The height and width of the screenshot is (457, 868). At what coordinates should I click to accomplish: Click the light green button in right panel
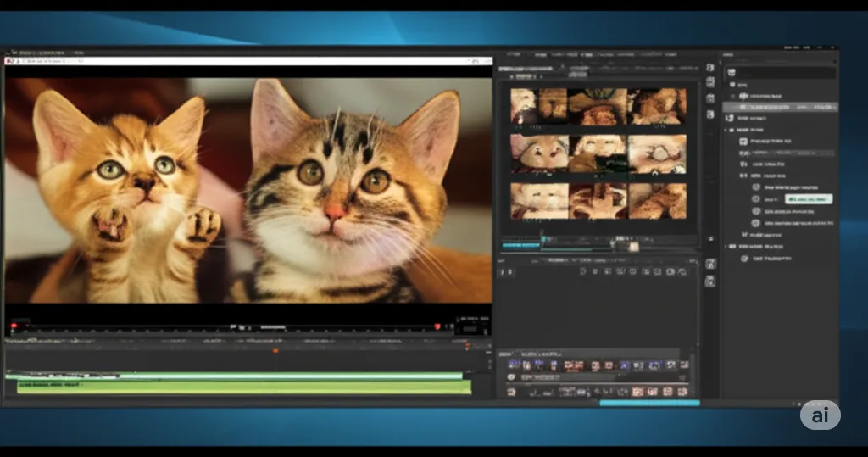(x=808, y=199)
